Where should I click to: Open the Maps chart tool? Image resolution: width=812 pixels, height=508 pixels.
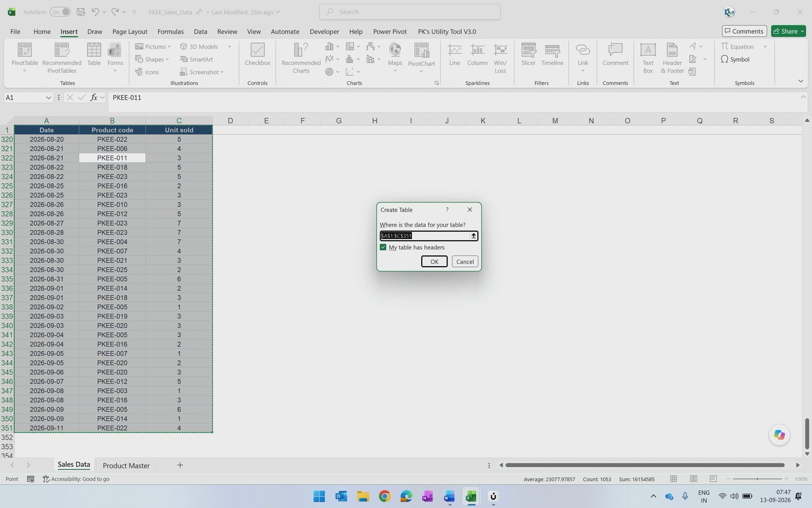coord(395,57)
